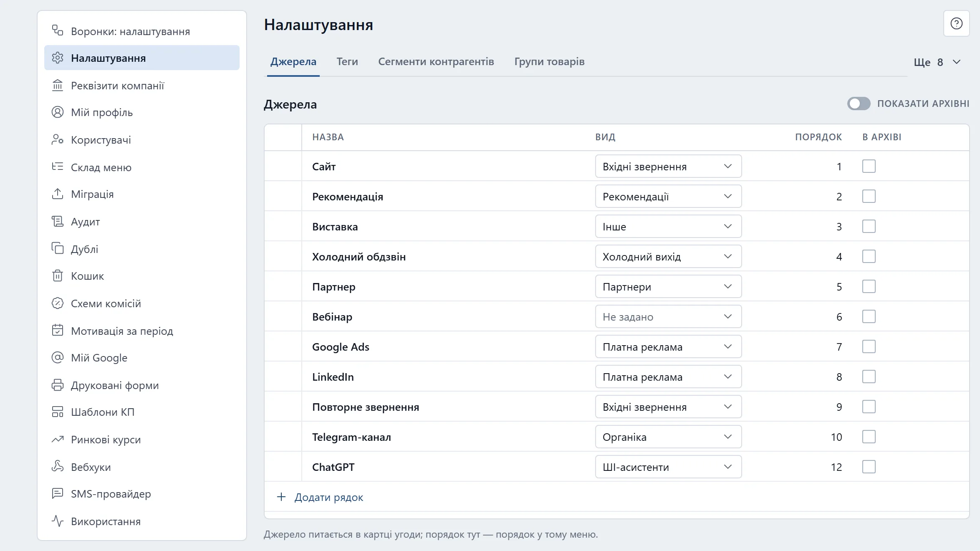Open the help question mark button
This screenshot has height=551, width=980.
pyautogui.click(x=956, y=24)
